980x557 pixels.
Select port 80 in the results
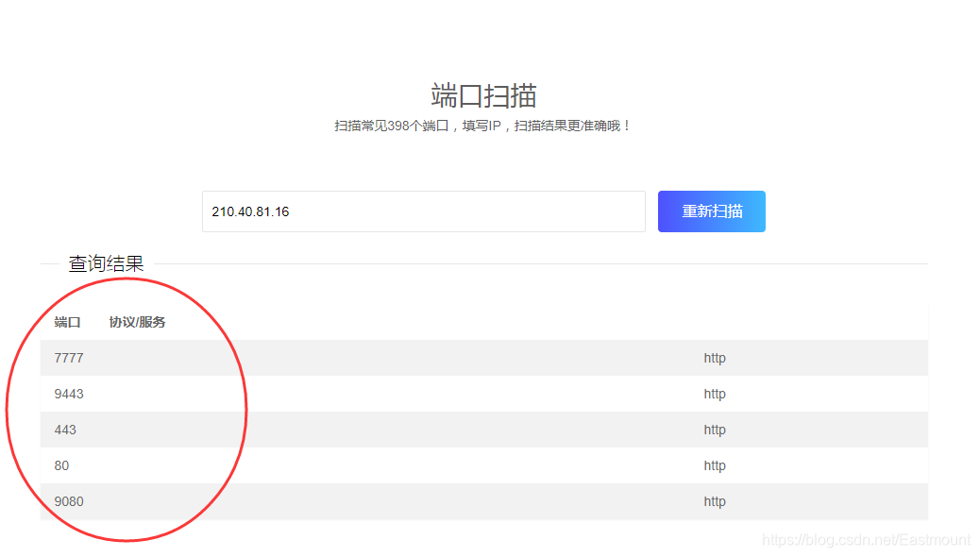click(x=61, y=465)
